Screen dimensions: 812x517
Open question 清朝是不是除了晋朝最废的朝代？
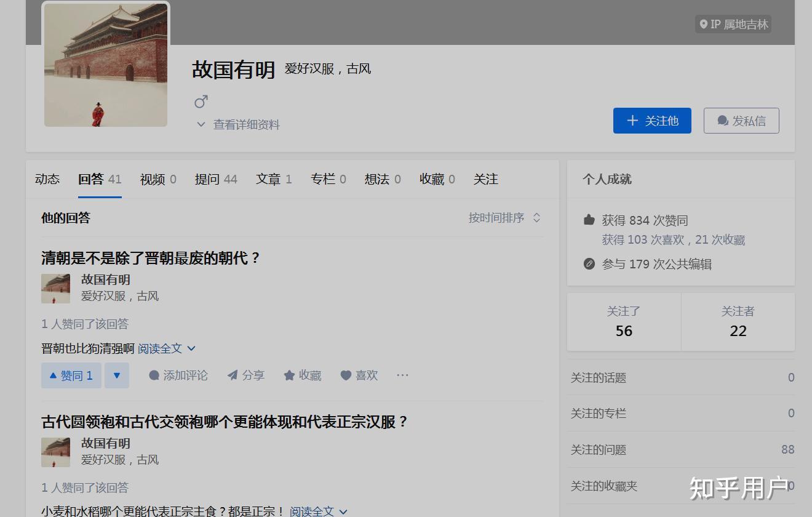click(151, 258)
